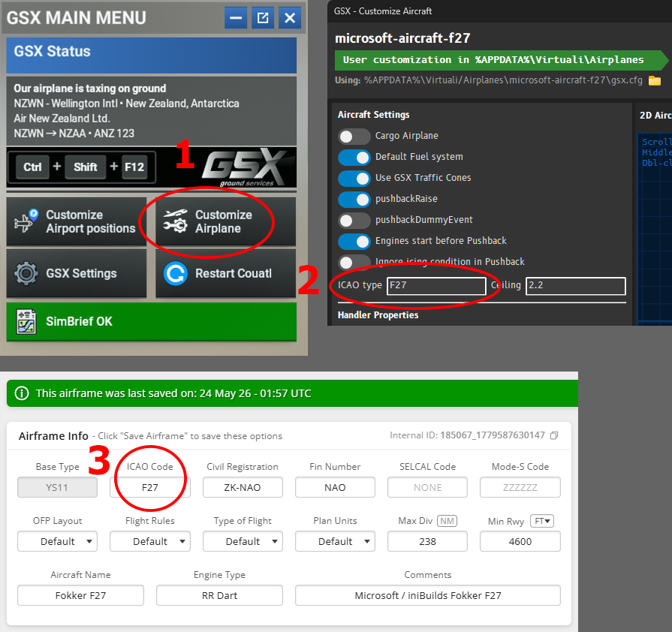Click the info icon in green banner
672x632 pixels.
[x=22, y=393]
